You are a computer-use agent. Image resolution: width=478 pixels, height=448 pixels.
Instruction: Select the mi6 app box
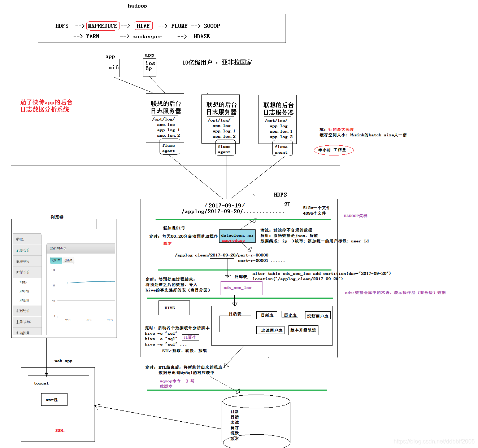[113, 68]
